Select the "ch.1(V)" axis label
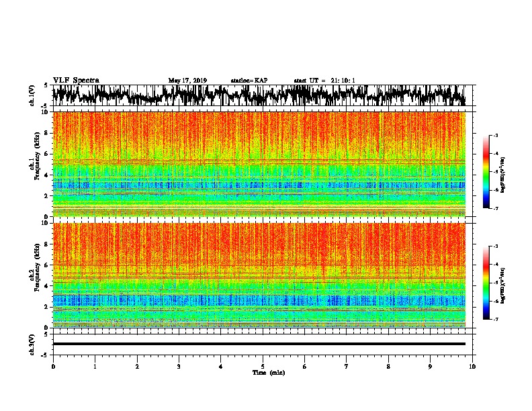 pos(32,96)
